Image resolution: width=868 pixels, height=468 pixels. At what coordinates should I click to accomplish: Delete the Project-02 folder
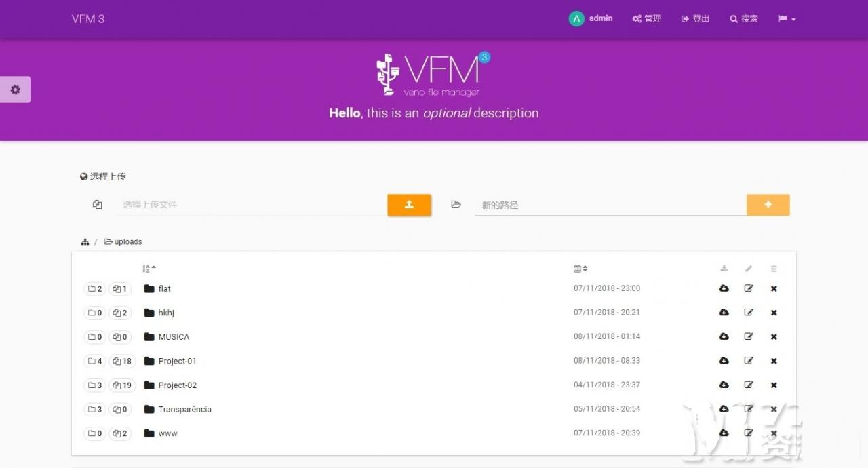(774, 385)
